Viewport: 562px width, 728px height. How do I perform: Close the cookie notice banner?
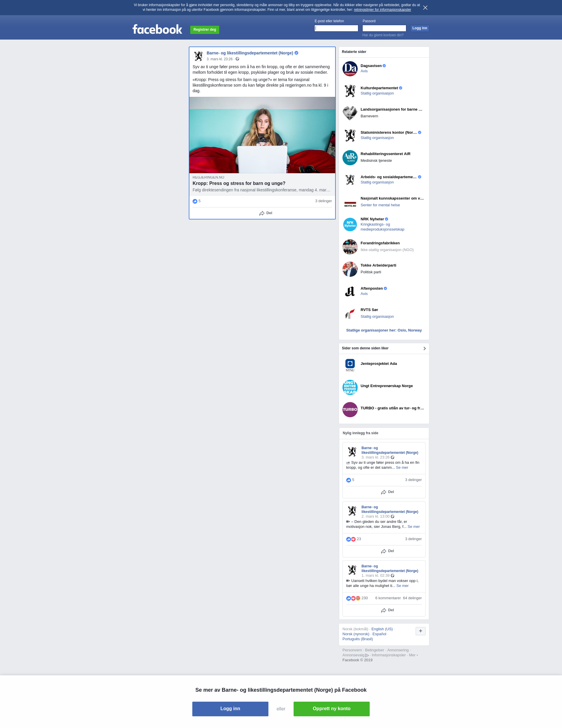(x=425, y=8)
